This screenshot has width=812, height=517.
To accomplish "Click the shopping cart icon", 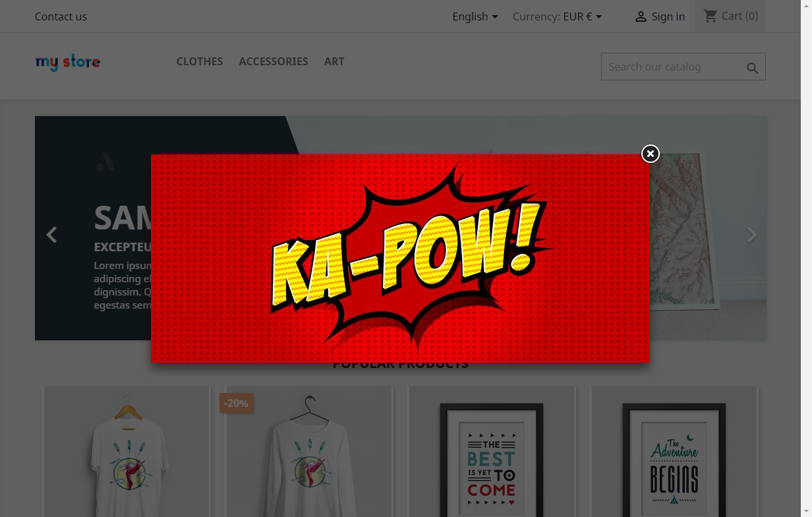I will pyautogui.click(x=710, y=16).
